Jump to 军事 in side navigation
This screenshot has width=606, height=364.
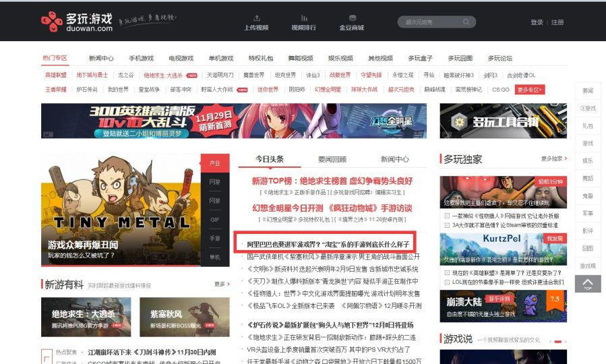click(x=588, y=213)
